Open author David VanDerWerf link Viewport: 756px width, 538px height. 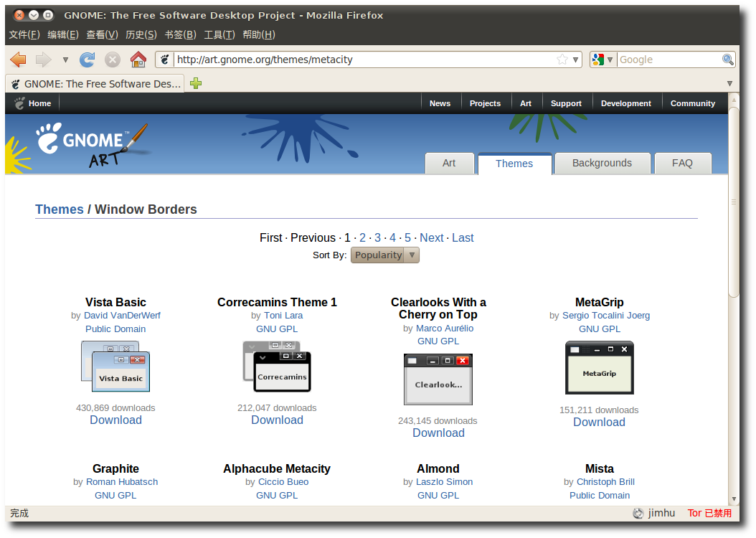pos(122,316)
